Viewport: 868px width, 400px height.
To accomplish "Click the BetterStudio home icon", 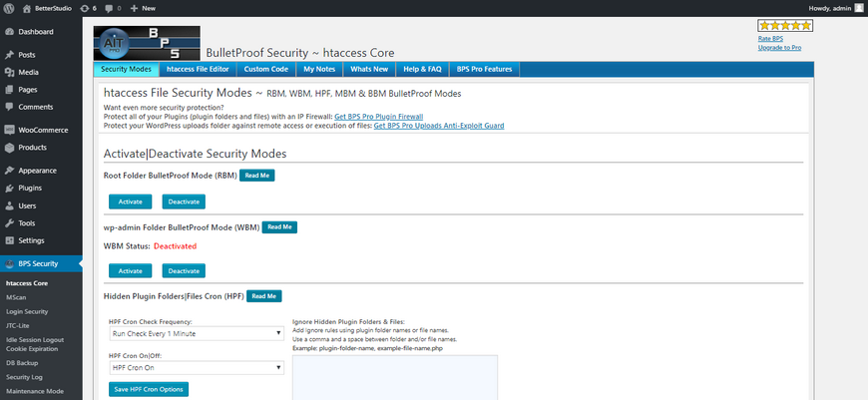I will (x=27, y=8).
